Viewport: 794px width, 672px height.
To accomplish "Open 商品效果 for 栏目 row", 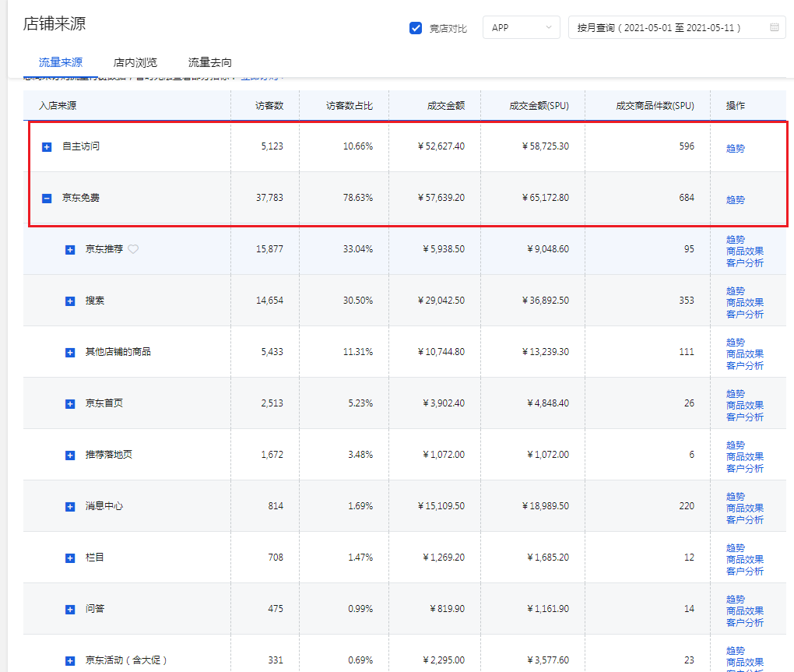I will 745,560.
